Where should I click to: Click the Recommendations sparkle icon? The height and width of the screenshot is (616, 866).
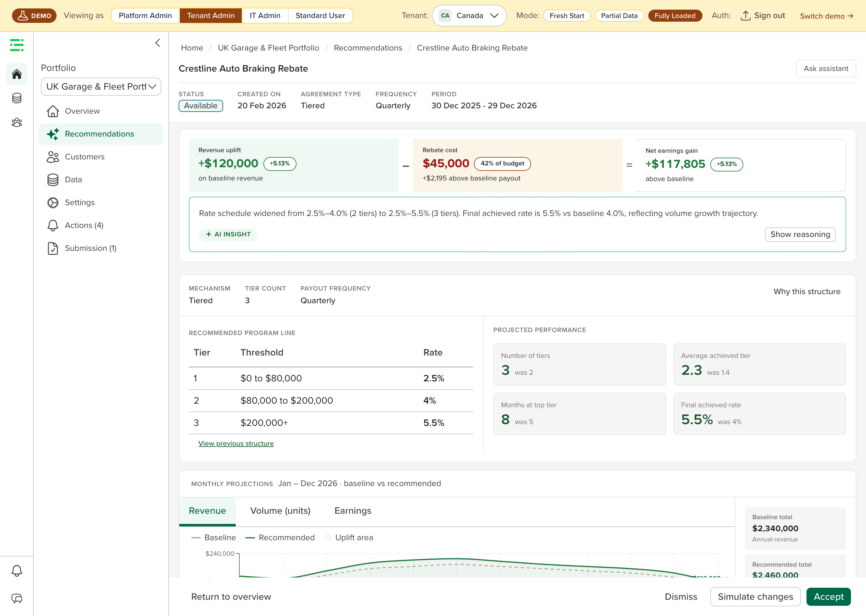(x=53, y=134)
